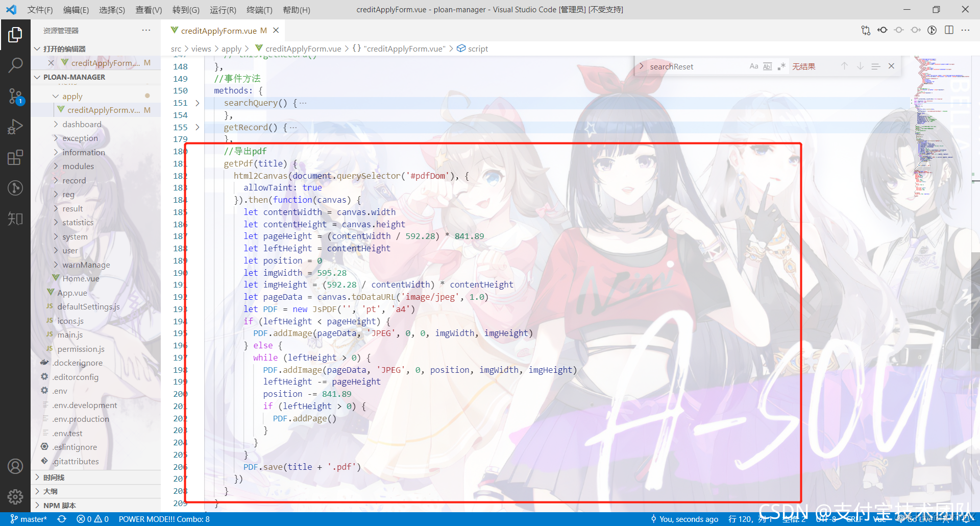Open more editor actions ellipsis menu
The image size is (980, 526).
965,30
